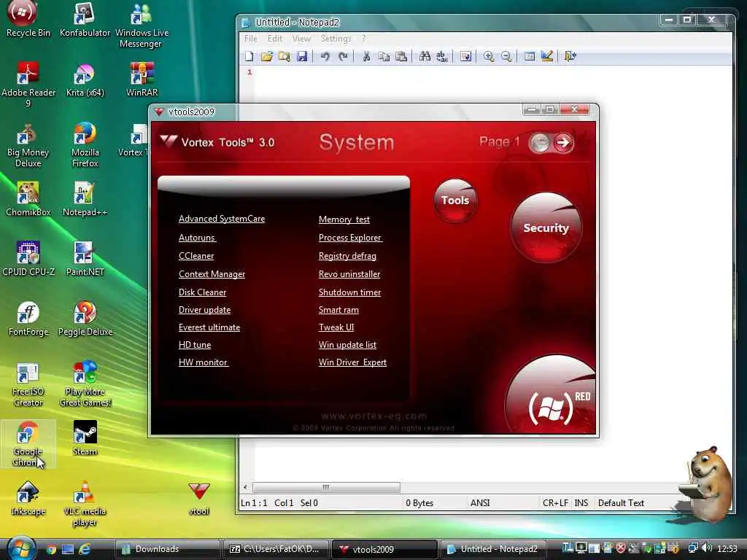Screen dimensions: 747x560
Task: Click the Copy icon in Notepad2 toolbar
Action: [x=384, y=56]
